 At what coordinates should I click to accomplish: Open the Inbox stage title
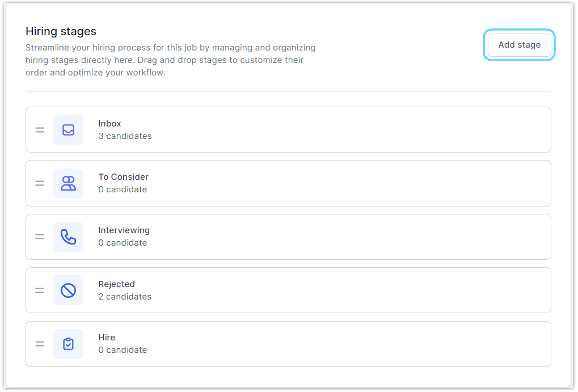click(x=109, y=124)
